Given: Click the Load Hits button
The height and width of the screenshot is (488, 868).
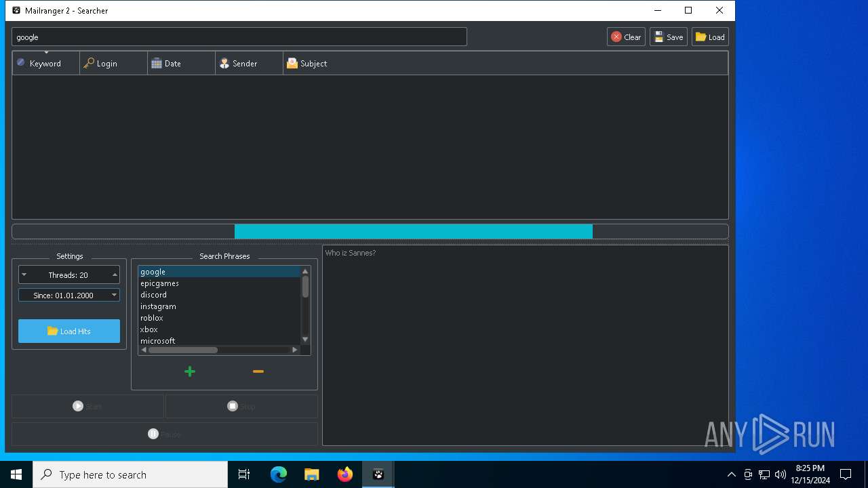Looking at the screenshot, I should coord(69,331).
